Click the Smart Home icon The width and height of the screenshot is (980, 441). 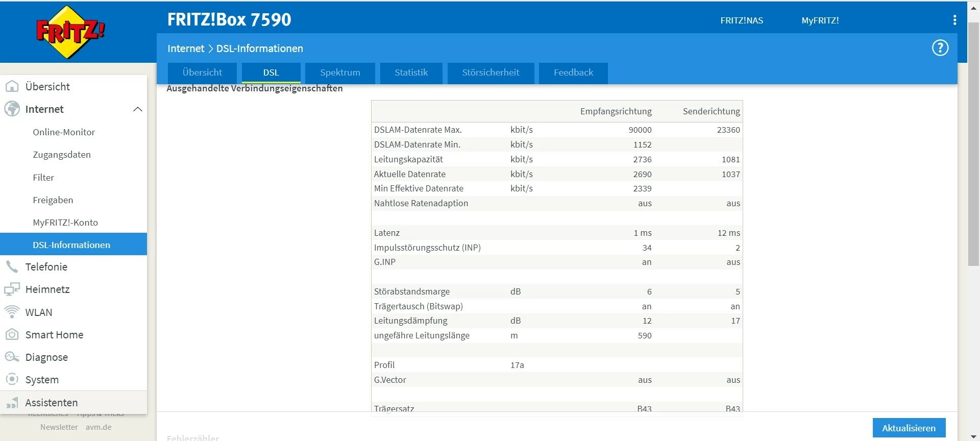[12, 334]
